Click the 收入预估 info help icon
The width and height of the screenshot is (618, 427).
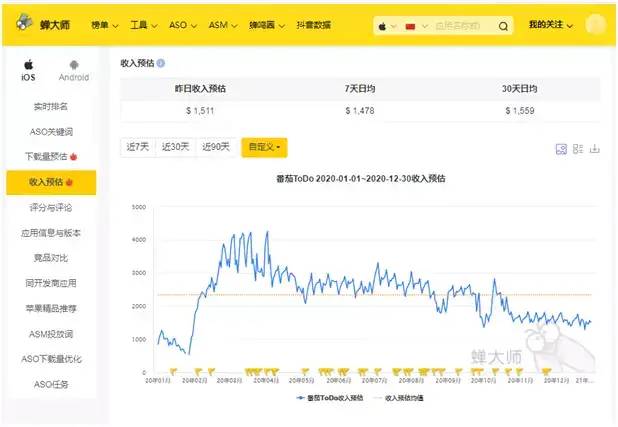tap(160, 63)
